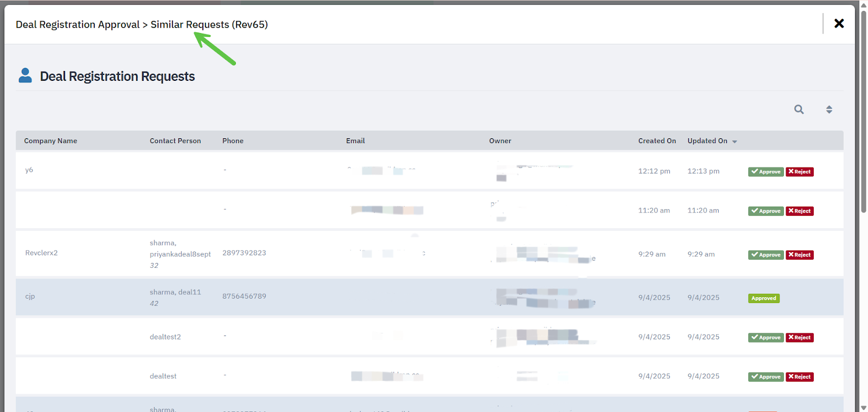Viewport: 868px width, 412px height.
Task: Click the Approved badge for cjp
Action: [x=764, y=298]
